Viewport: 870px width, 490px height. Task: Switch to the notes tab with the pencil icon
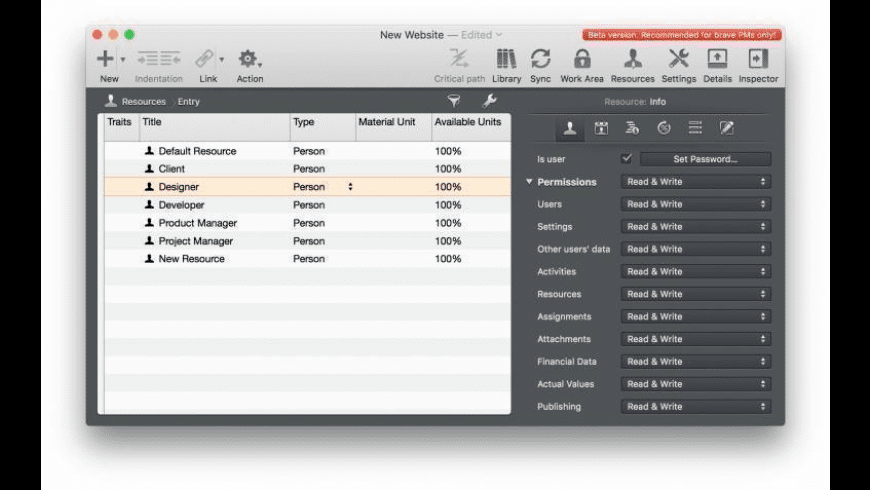point(727,128)
